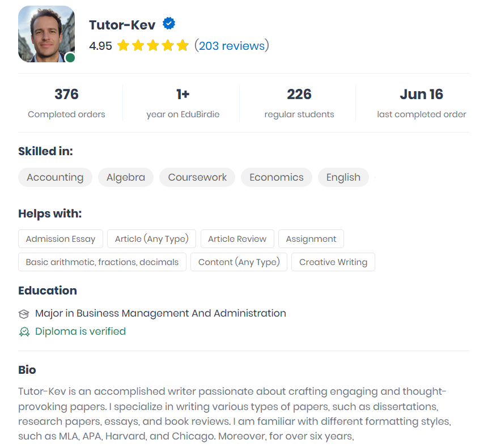Choose the Coursework skill tag

pos(197,177)
